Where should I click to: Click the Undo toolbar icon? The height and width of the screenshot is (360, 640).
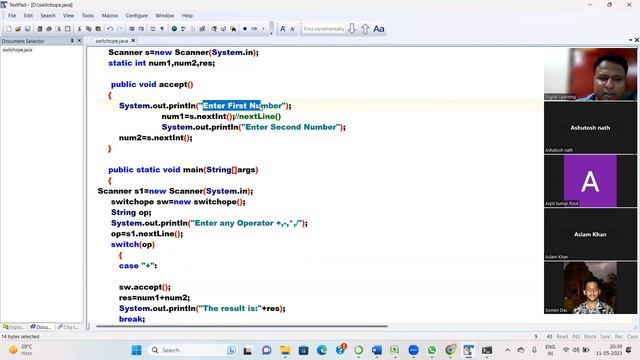pyautogui.click(x=110, y=29)
